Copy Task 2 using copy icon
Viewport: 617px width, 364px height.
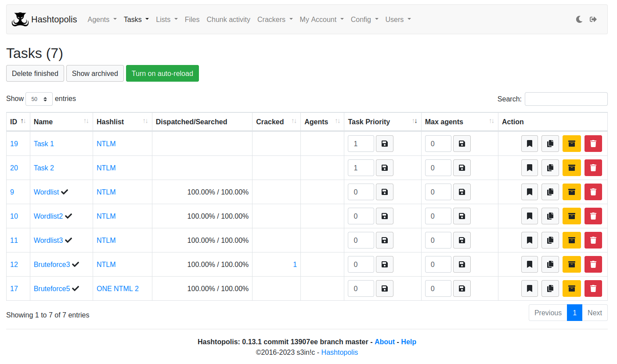tap(550, 168)
